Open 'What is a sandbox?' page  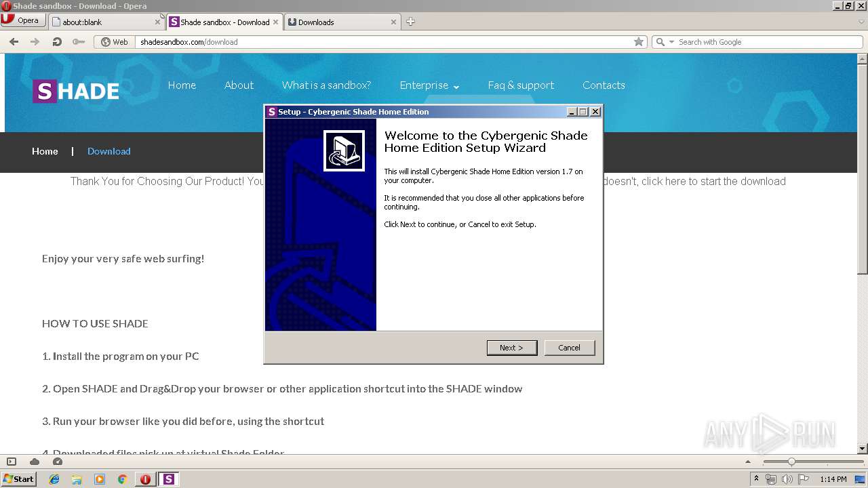pyautogui.click(x=326, y=85)
